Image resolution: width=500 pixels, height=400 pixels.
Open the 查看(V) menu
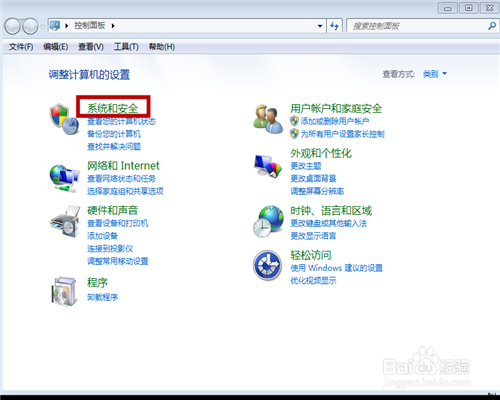pyautogui.click(x=91, y=47)
